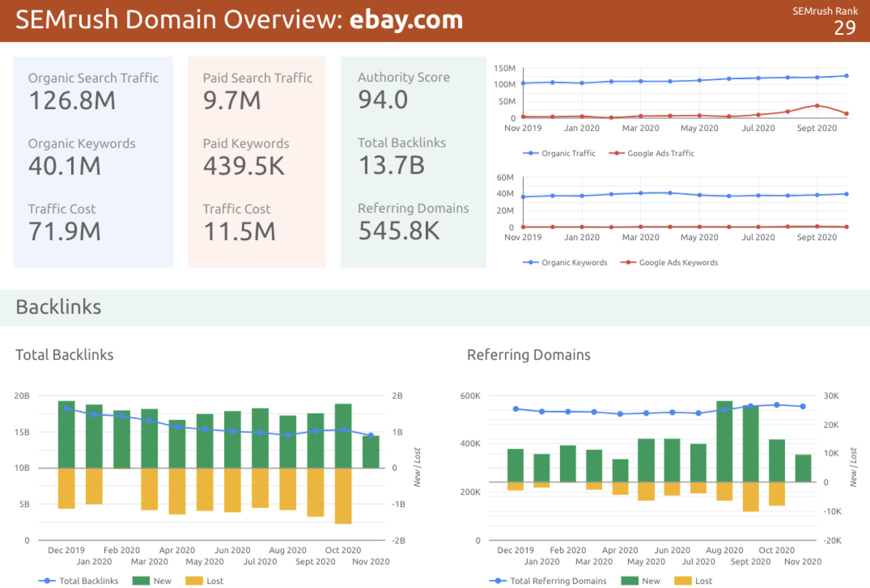The image size is (870, 588).
Task: Click the Total Backlinks legend line marker
Action: [47, 581]
